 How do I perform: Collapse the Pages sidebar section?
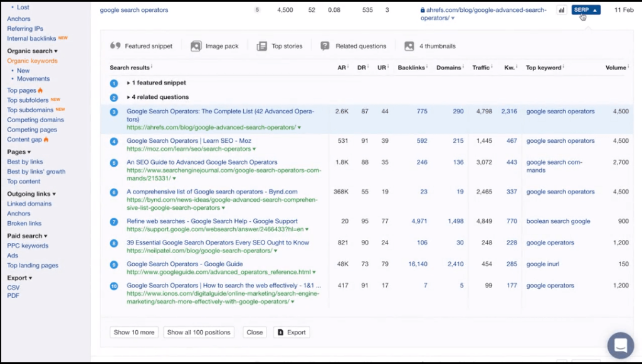(19, 152)
